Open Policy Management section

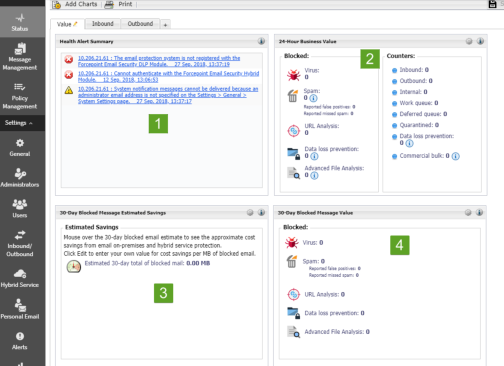coord(20,96)
